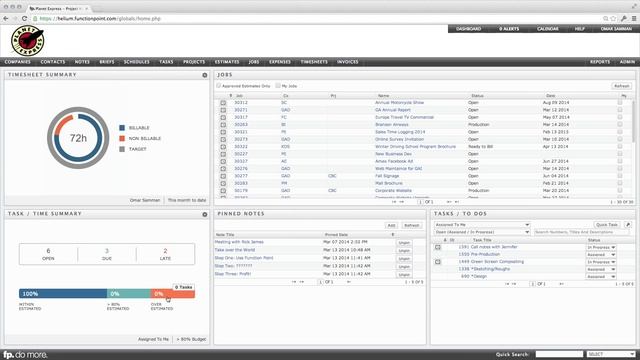Viewport: 640px width, 360px height.
Task: Click the Quick Search input field
Action: [559, 354]
